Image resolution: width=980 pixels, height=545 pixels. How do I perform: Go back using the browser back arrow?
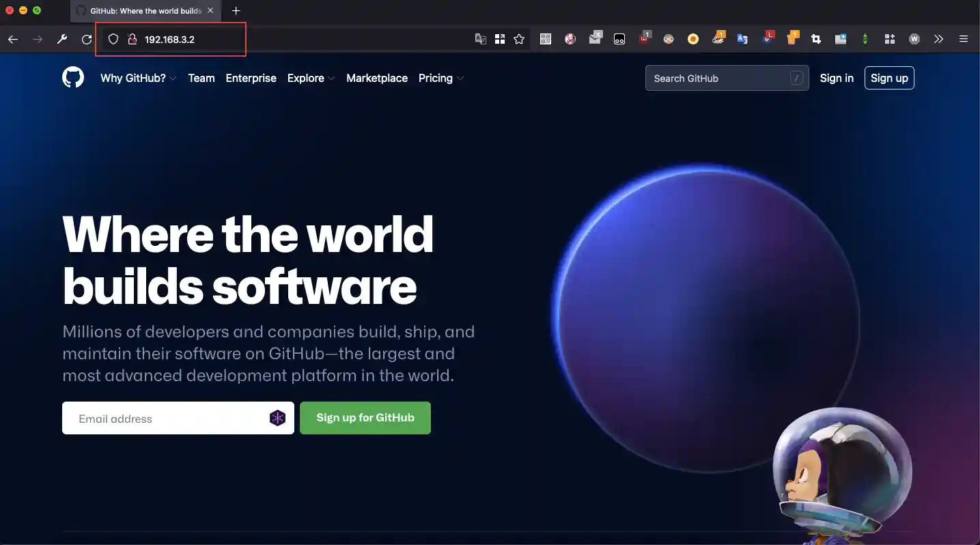click(x=13, y=40)
